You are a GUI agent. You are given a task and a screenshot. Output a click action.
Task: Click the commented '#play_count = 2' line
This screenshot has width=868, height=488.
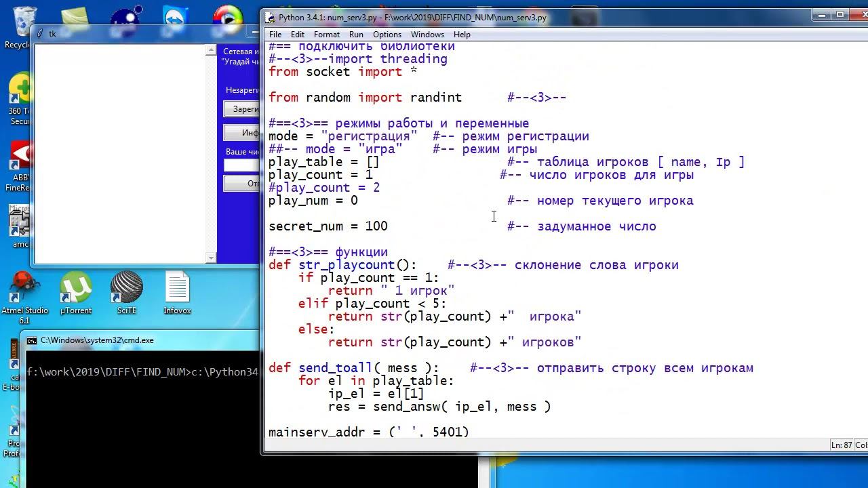click(x=324, y=188)
